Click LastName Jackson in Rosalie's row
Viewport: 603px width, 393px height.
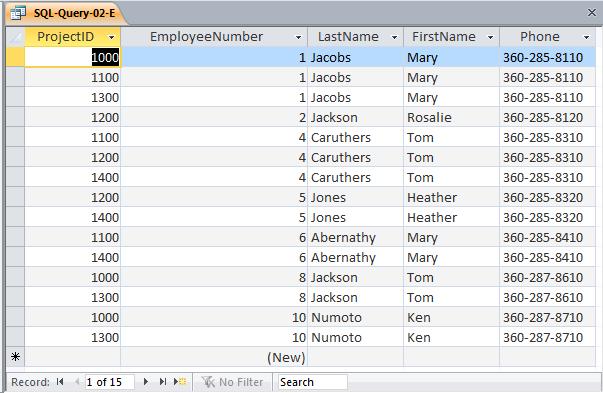pyautogui.click(x=355, y=117)
